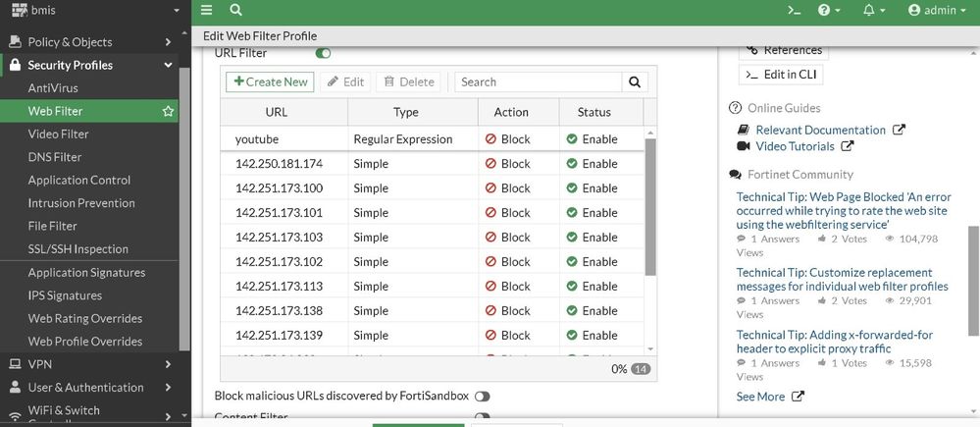Select Application Control in sidebar
Image resolution: width=980 pixels, height=427 pixels.
click(79, 181)
